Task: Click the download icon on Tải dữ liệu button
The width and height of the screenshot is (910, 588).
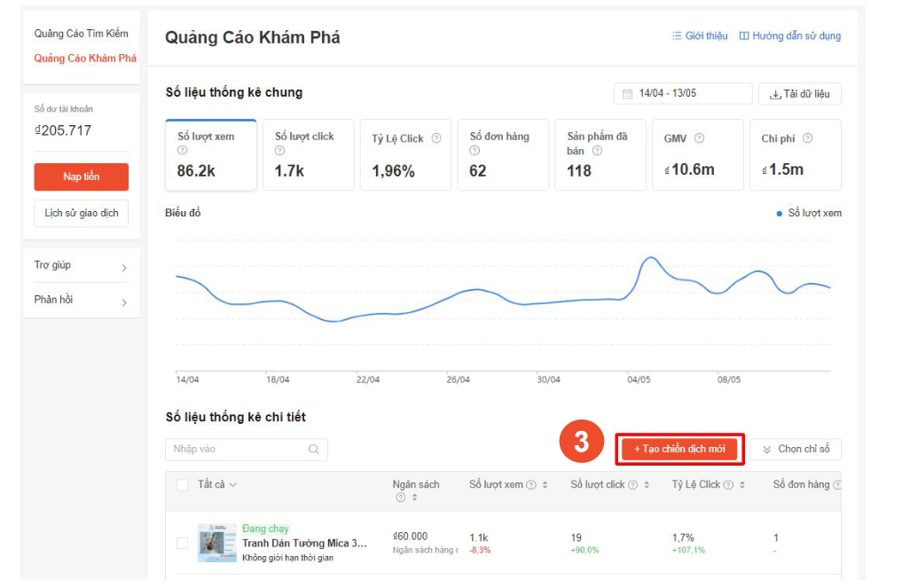Action: tap(775, 93)
